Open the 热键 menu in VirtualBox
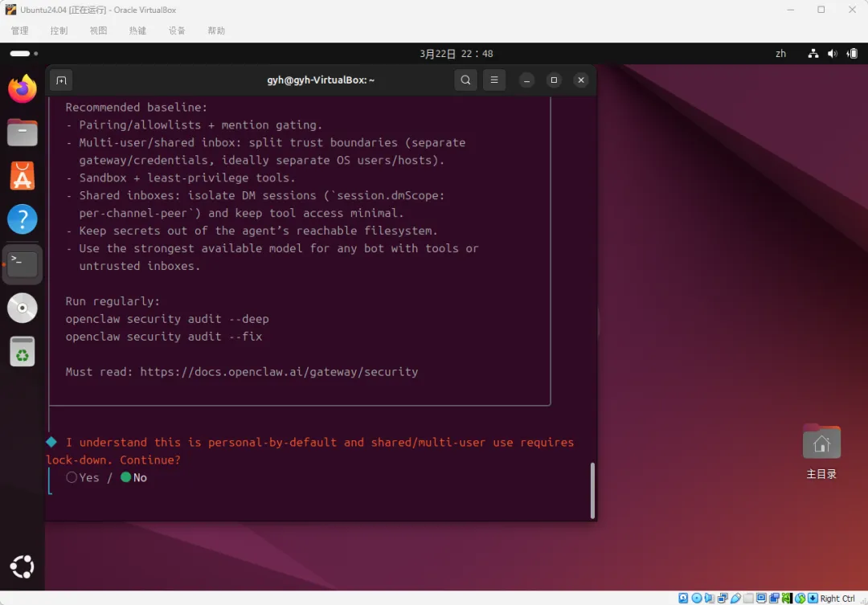The width and height of the screenshot is (868, 605). pos(138,31)
